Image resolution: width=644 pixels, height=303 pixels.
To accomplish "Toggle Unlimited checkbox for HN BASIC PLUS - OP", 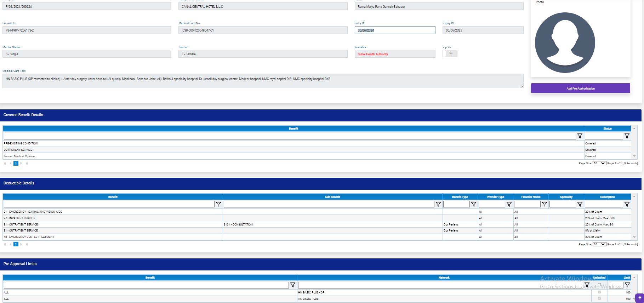I will click(x=599, y=292).
